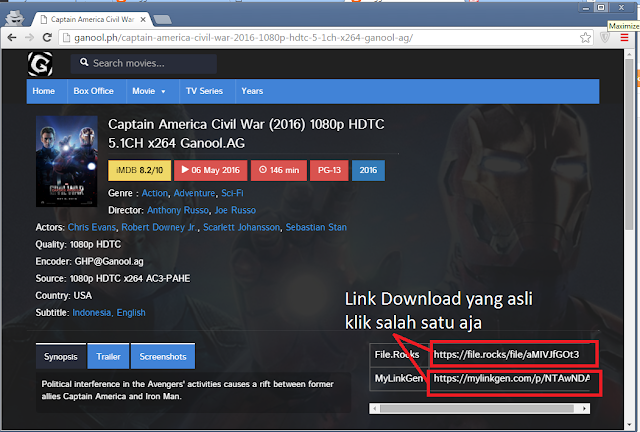The image size is (640, 432).
Task: Click the IMDB 8.2/10 rating badge
Action: 140,170
